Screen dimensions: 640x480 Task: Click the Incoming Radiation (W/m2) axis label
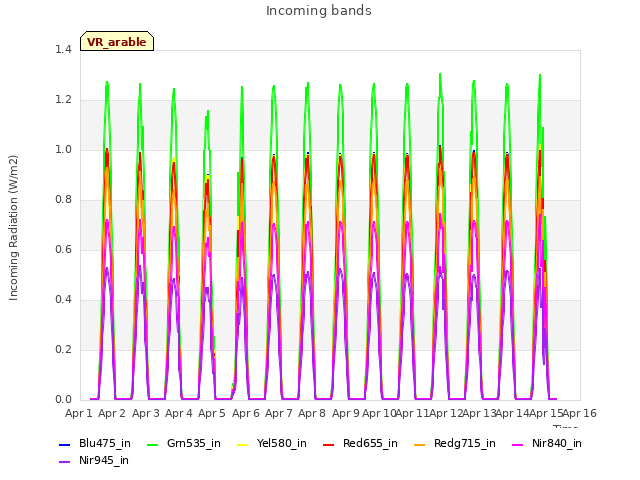13,228
